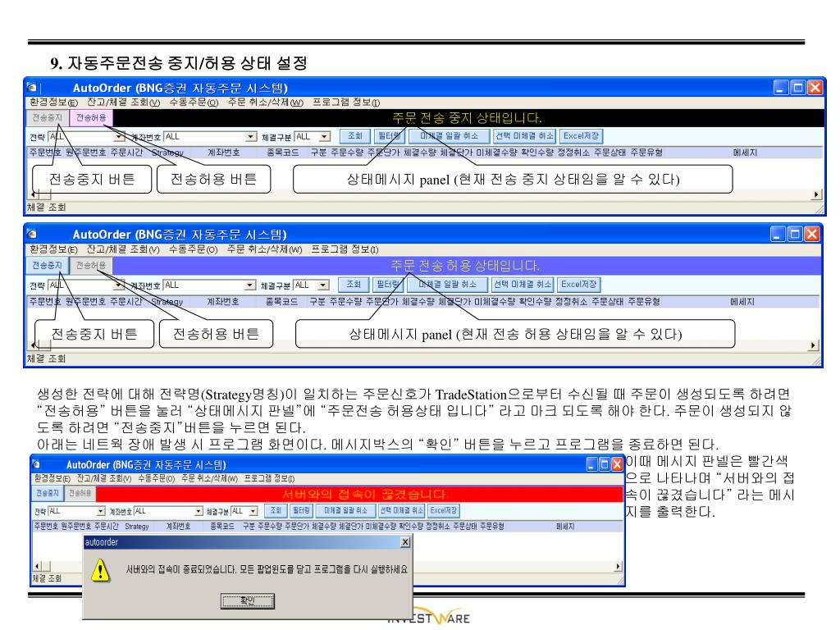The height and width of the screenshot is (630, 840).
Task: Close the bottom AutoOrder window with red X
Action: (x=617, y=464)
